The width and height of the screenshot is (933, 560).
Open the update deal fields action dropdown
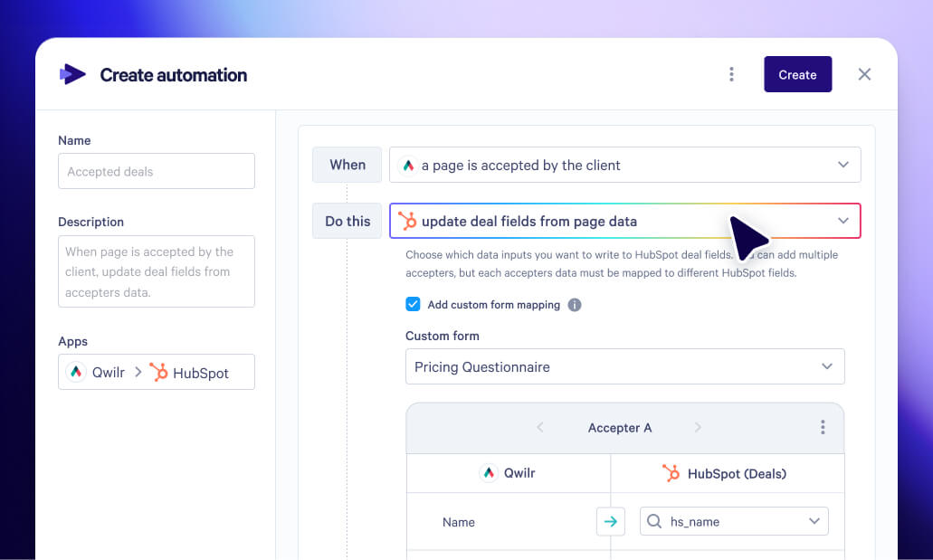(x=624, y=221)
